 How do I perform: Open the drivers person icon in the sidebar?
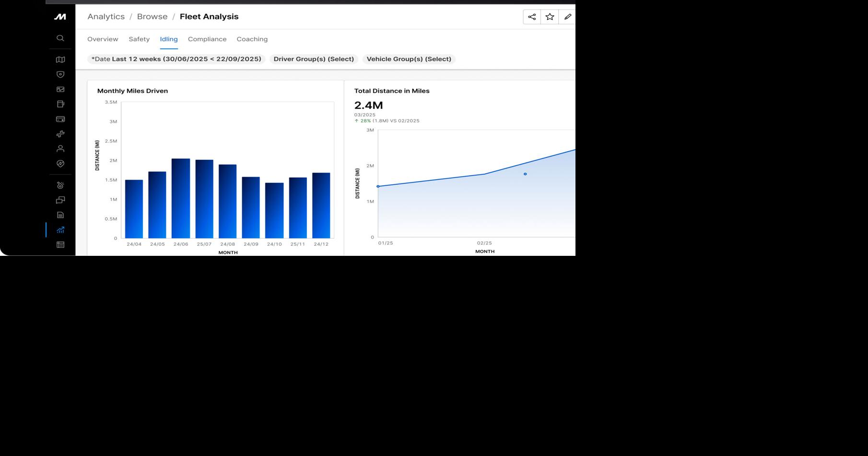[60, 148]
